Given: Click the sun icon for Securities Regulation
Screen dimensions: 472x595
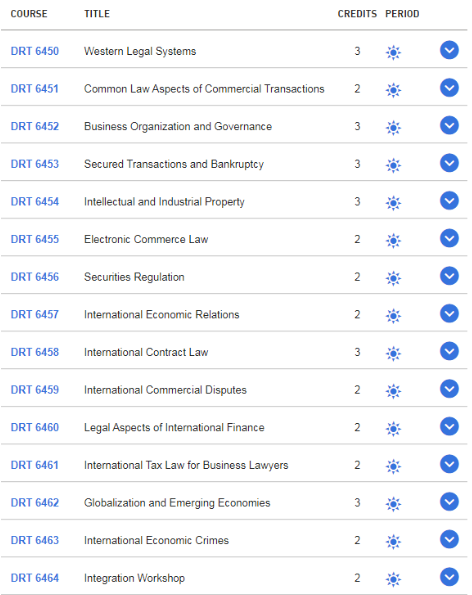Looking at the screenshot, I should pyautogui.click(x=393, y=278).
